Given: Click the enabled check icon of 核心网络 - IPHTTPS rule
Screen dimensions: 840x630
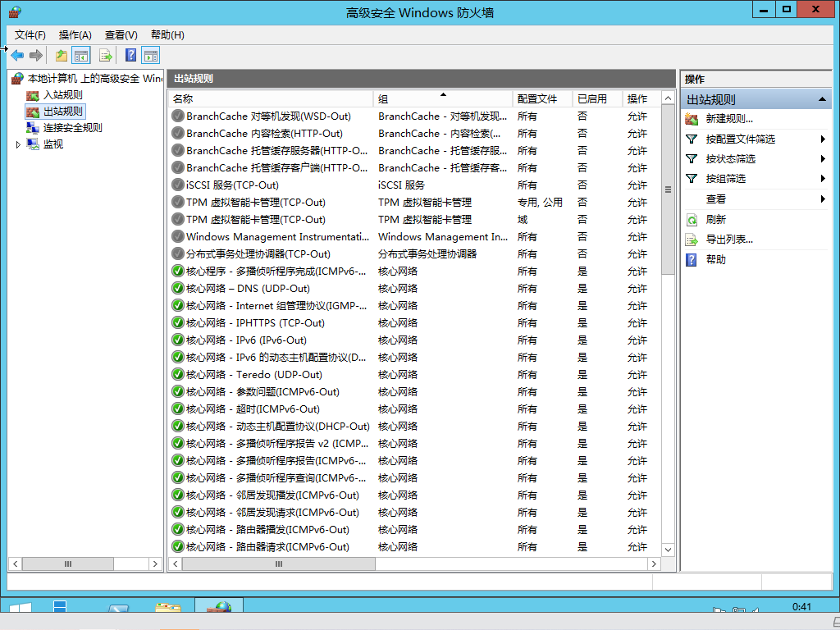Looking at the screenshot, I should click(178, 323).
